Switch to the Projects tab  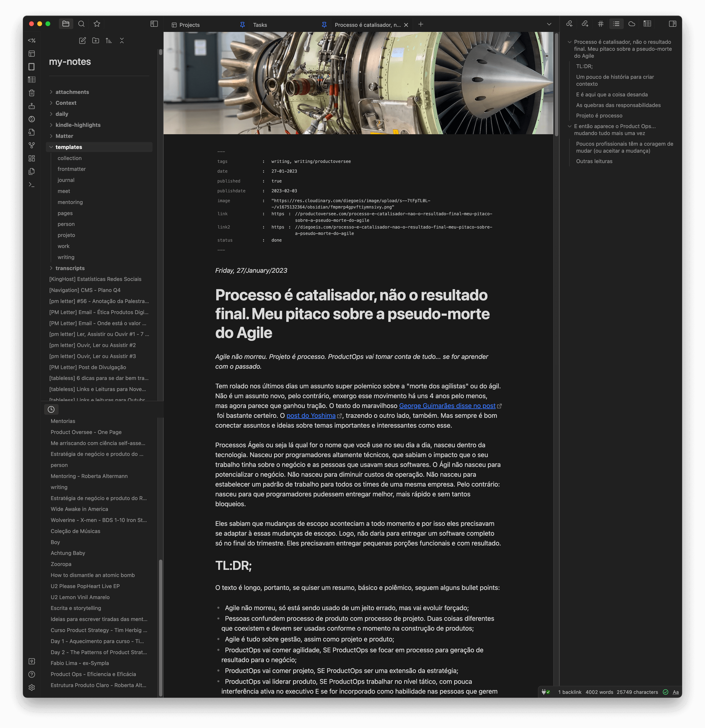click(x=189, y=25)
